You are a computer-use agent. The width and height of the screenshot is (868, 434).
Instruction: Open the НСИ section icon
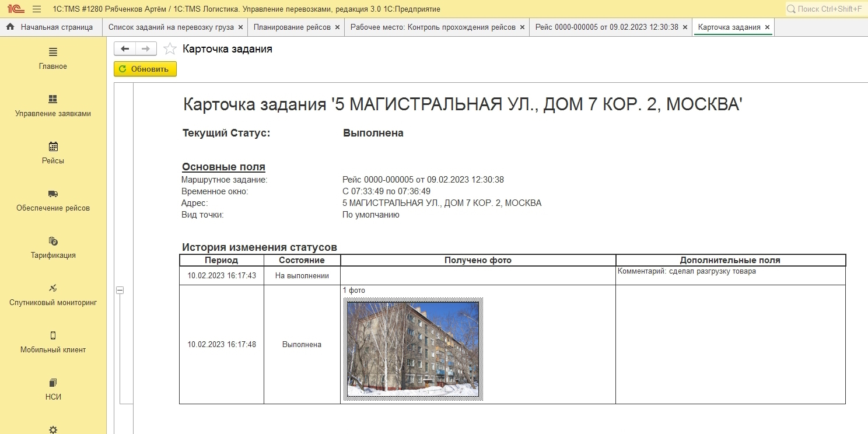53,383
